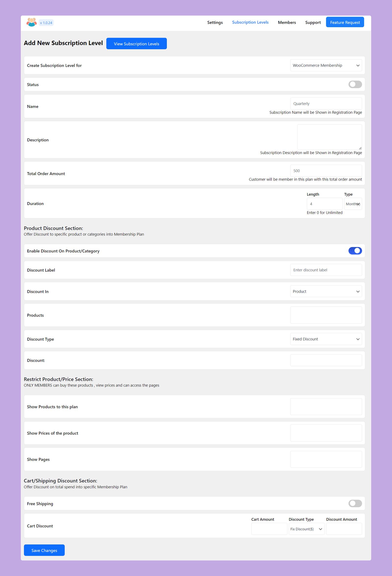The width and height of the screenshot is (392, 576).
Task: Focus the Total Order Amount field
Action: [326, 171]
